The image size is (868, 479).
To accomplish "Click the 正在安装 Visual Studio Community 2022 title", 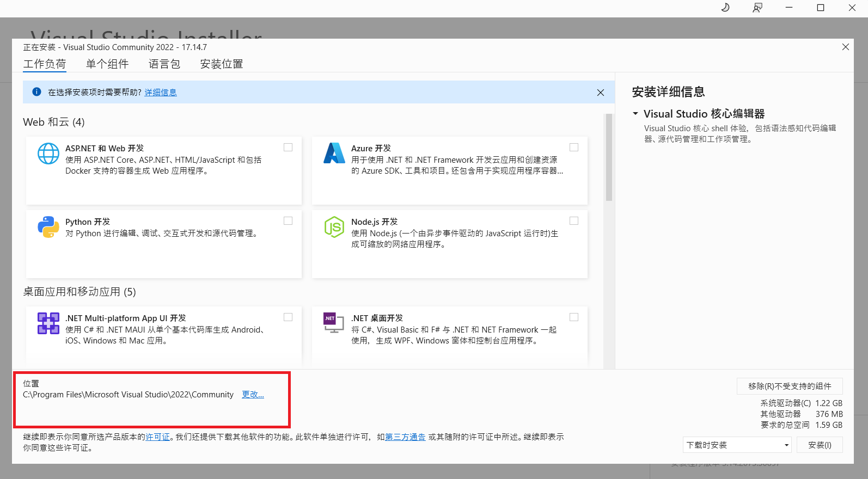I will click(x=115, y=47).
